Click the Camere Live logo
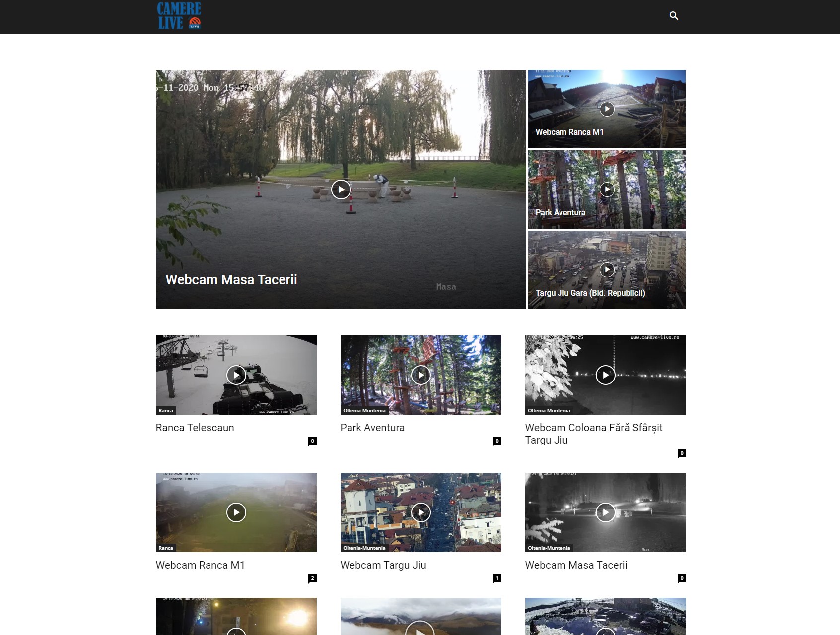840x635 pixels. pos(179,16)
